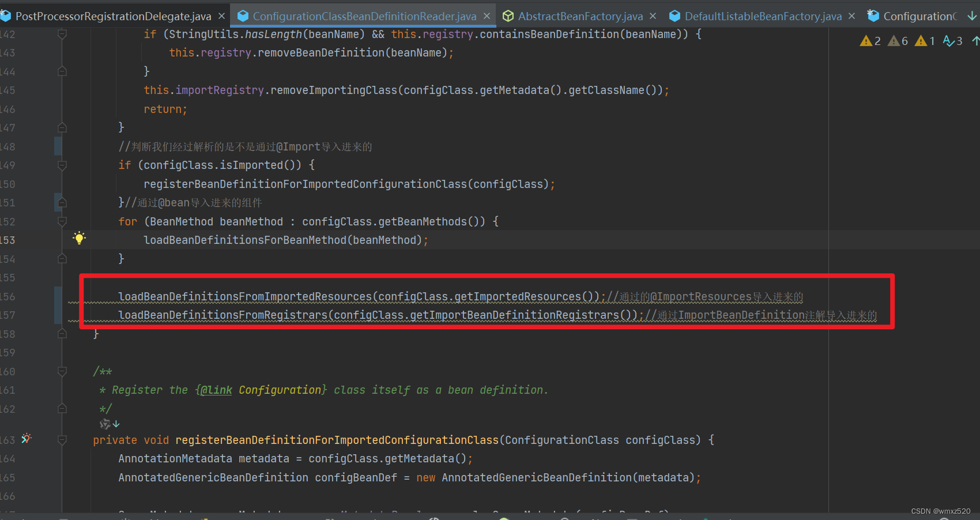Viewport: 980px width, 520px height.
Task: Click line number 153 in gutter
Action: pyautogui.click(x=8, y=240)
